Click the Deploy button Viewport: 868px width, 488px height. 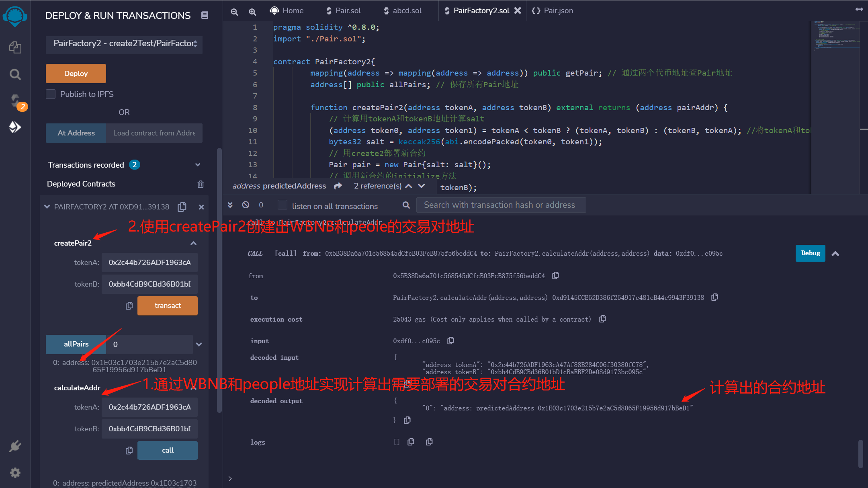click(x=76, y=74)
